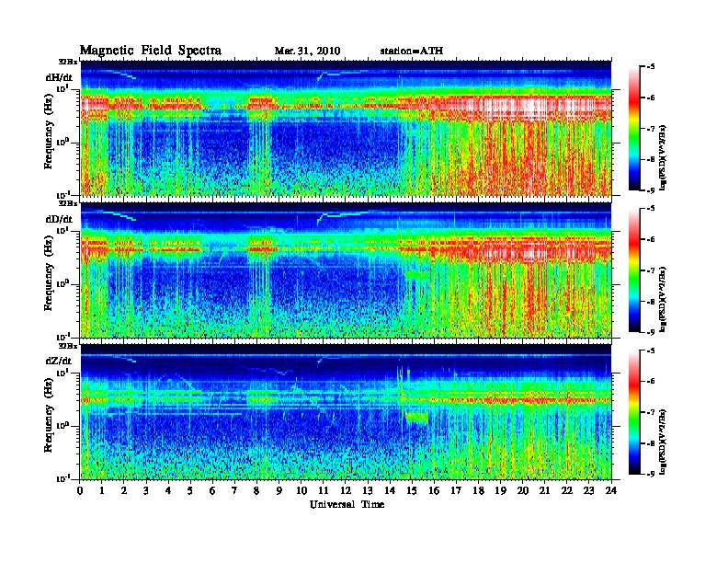Click hour '17' on the Universal Time axis
This screenshot has width=728, height=563.
[456, 491]
